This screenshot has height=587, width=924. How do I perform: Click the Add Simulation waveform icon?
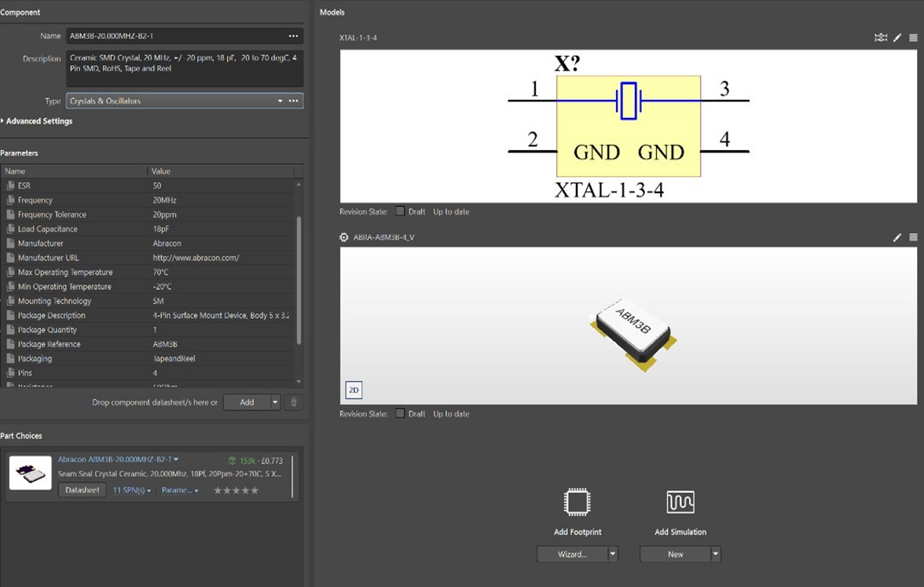click(x=680, y=502)
